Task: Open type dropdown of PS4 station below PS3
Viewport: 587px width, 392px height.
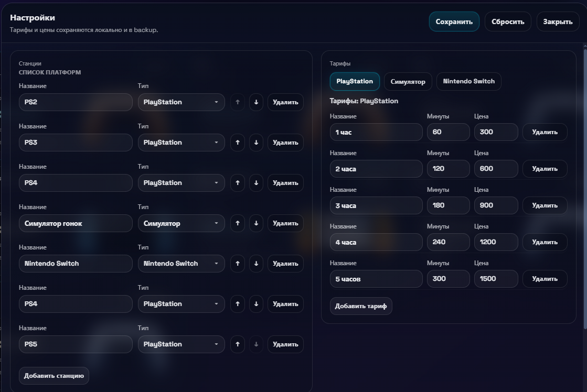Action: [181, 183]
